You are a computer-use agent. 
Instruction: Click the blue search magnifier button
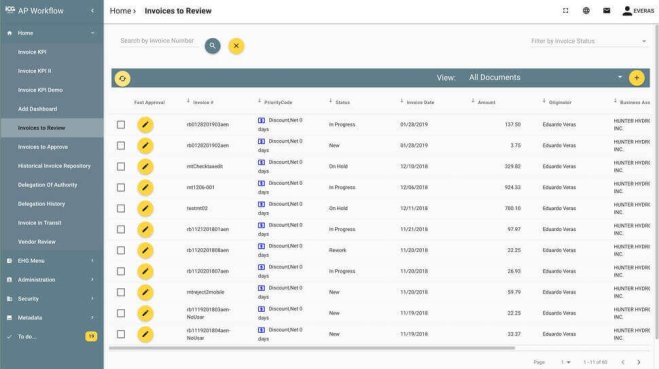[213, 46]
